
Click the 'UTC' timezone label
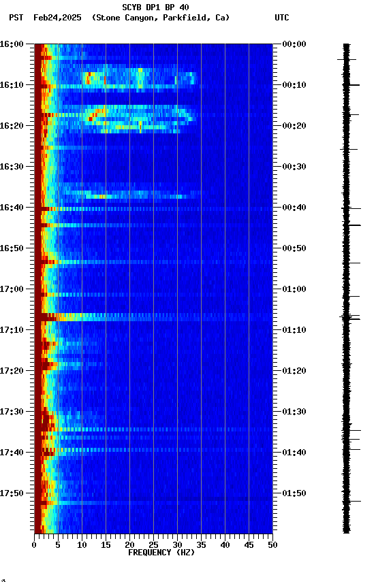[282, 18]
